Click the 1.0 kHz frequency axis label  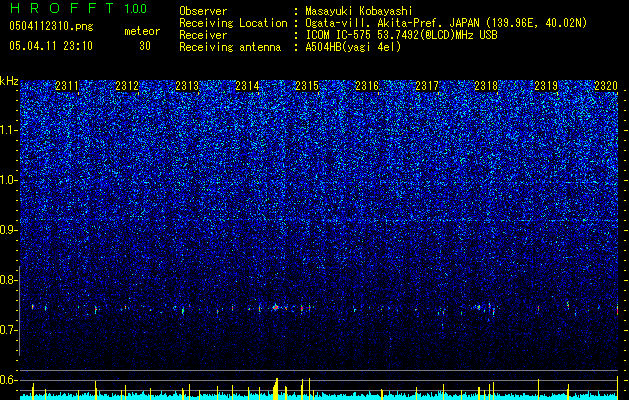click(7, 180)
